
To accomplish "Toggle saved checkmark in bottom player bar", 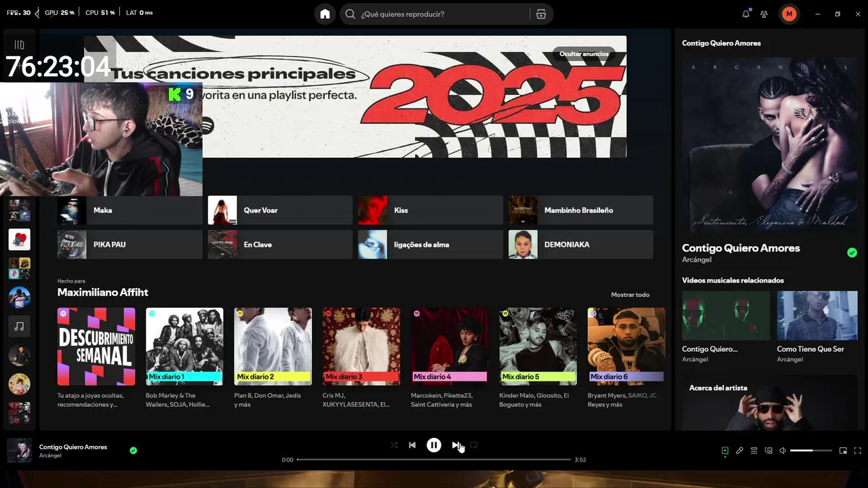I will tap(133, 450).
